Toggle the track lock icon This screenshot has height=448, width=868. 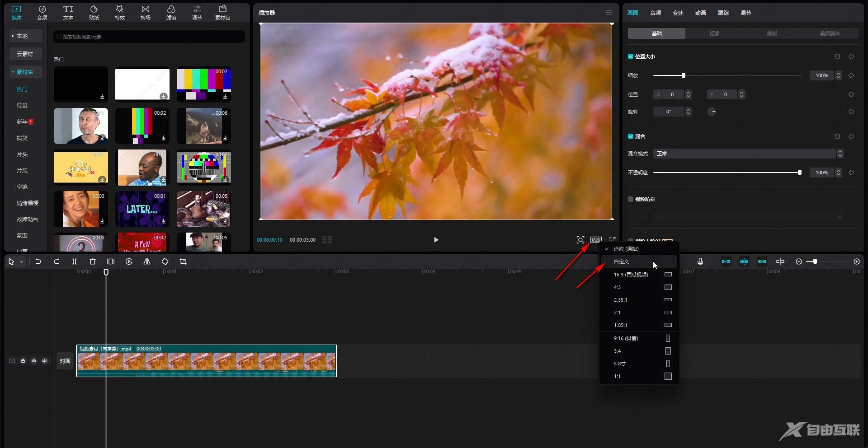tap(23, 361)
